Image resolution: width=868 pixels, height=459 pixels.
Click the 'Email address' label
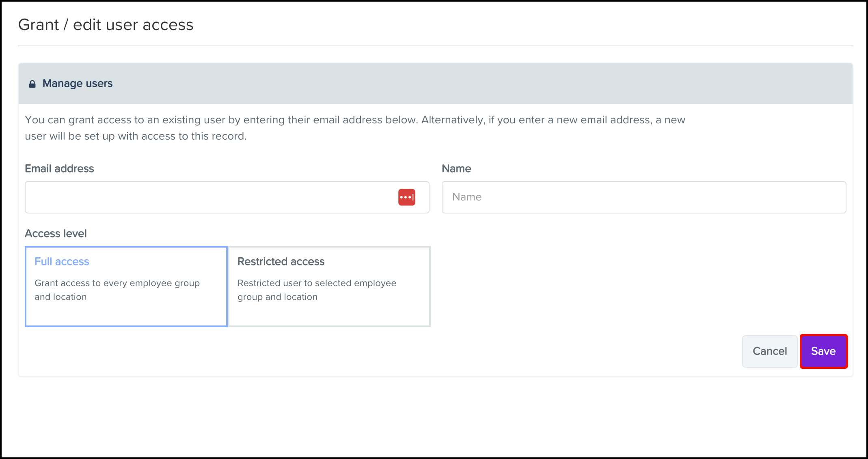tap(59, 168)
